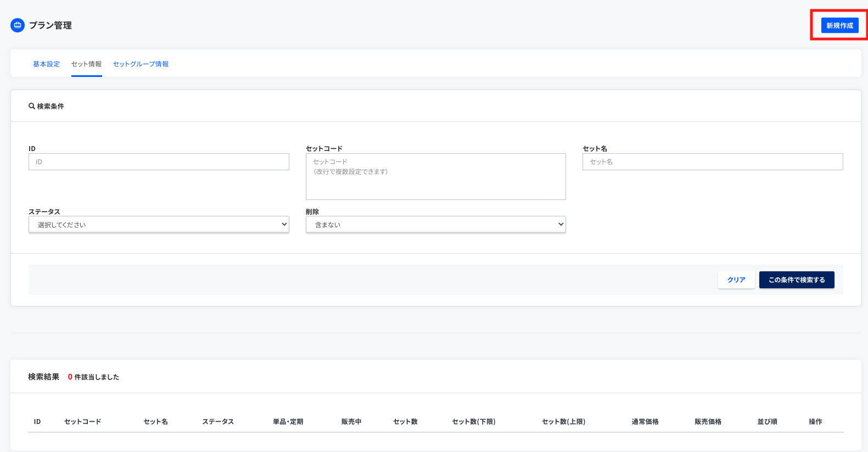Click the プラン管理 page title
The width and height of the screenshot is (868, 452).
point(51,25)
